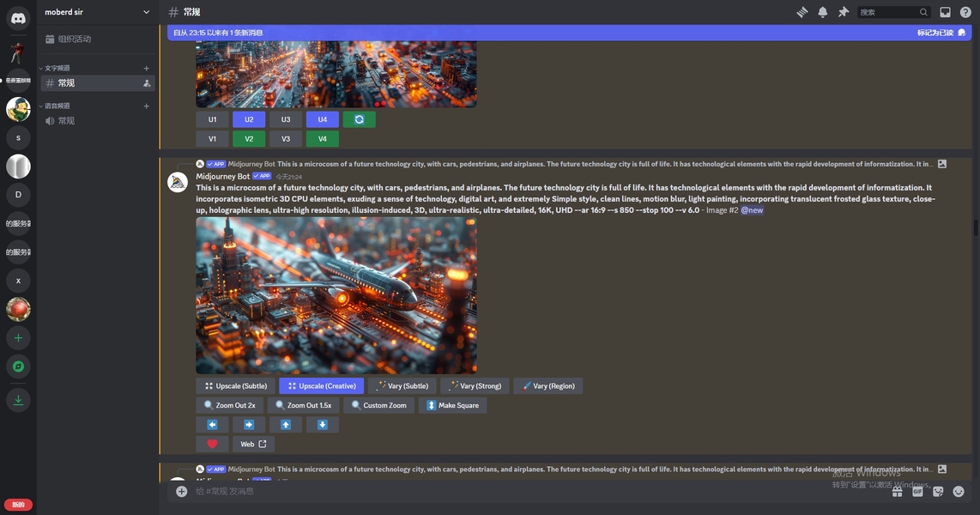Click the Add a Server plus icon
The image size is (980, 515).
click(18, 338)
